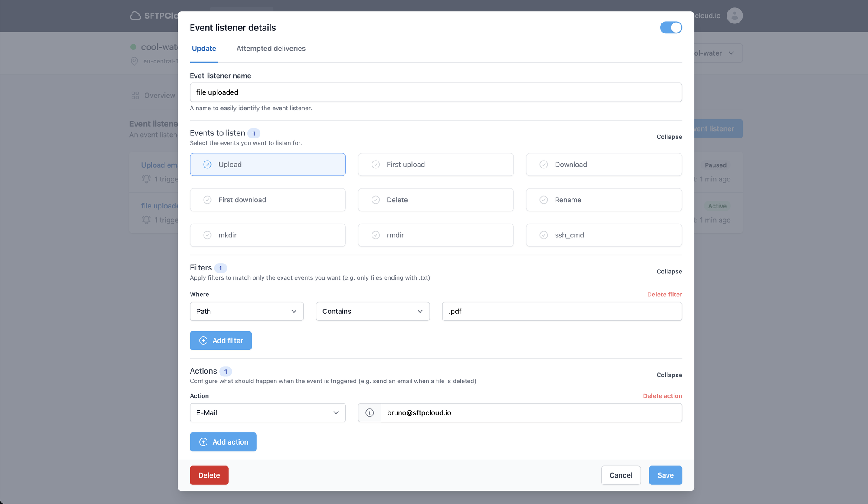
Task: Open the Contains condition dropdown
Action: click(x=372, y=311)
